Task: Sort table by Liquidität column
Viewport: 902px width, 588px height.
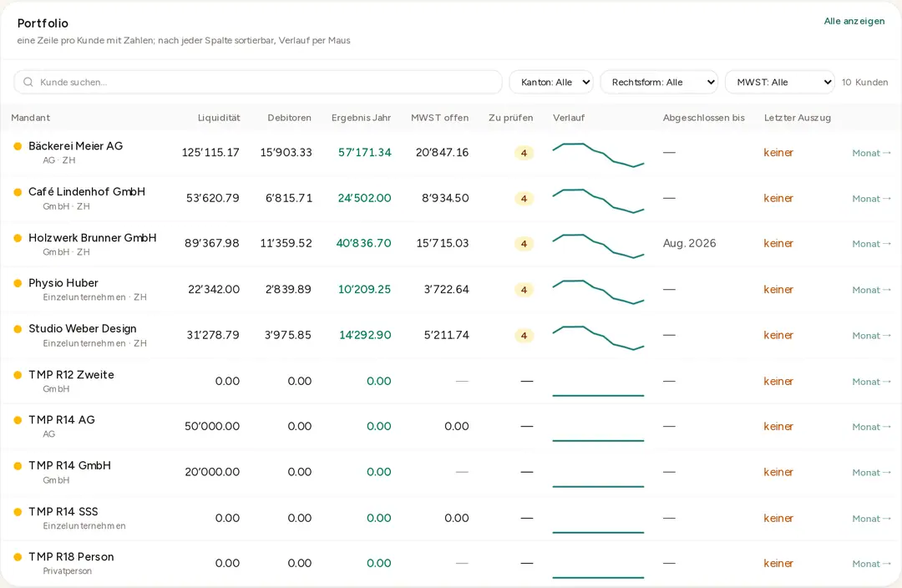Action: coord(219,118)
